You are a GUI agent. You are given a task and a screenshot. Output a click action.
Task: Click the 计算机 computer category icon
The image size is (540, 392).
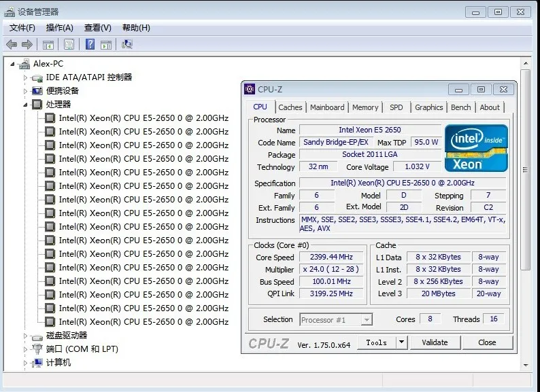(37, 362)
